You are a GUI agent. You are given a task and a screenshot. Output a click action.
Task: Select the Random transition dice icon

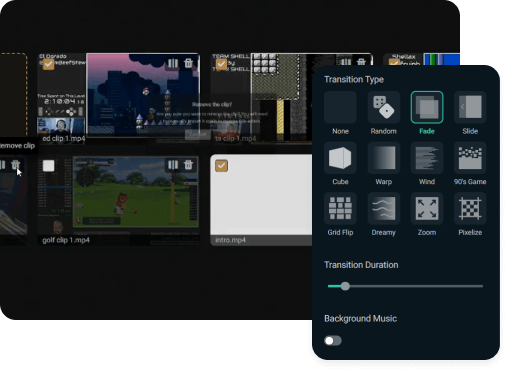(384, 107)
